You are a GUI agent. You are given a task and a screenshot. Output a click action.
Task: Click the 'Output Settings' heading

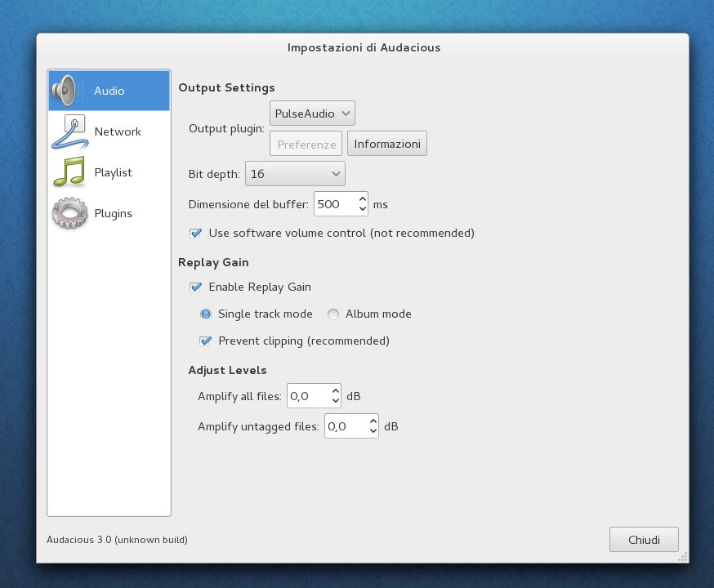coord(226,87)
